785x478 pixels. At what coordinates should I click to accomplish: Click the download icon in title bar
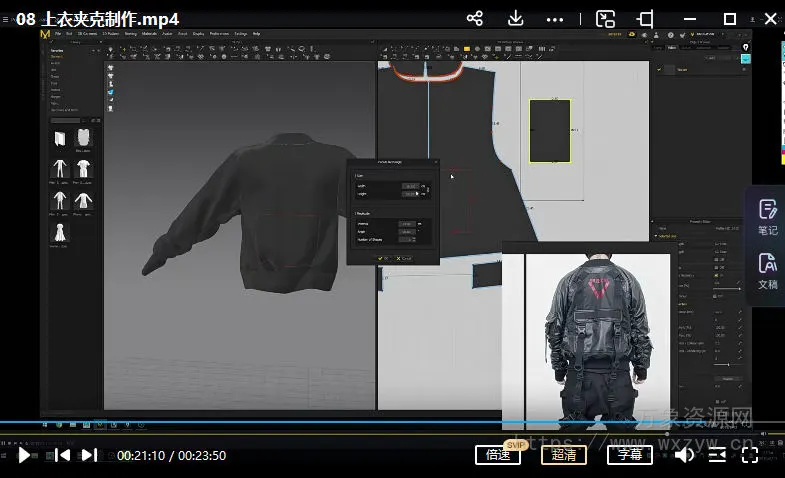click(516, 18)
